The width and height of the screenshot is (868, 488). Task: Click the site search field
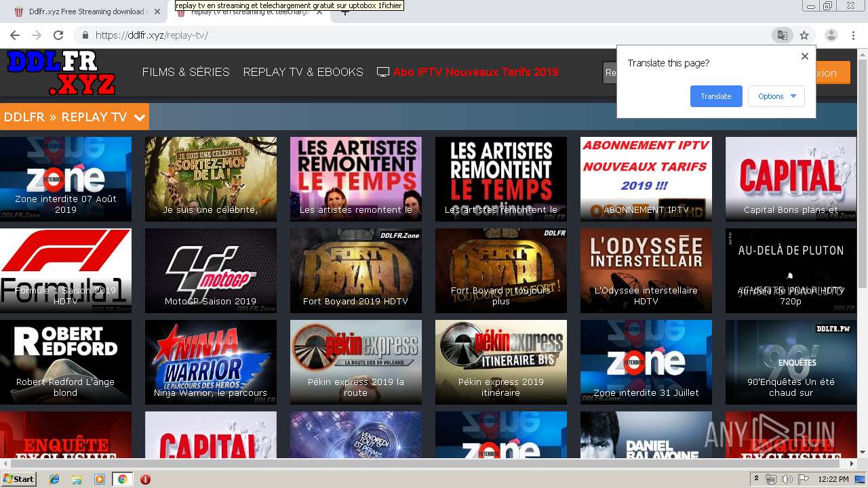[610, 73]
